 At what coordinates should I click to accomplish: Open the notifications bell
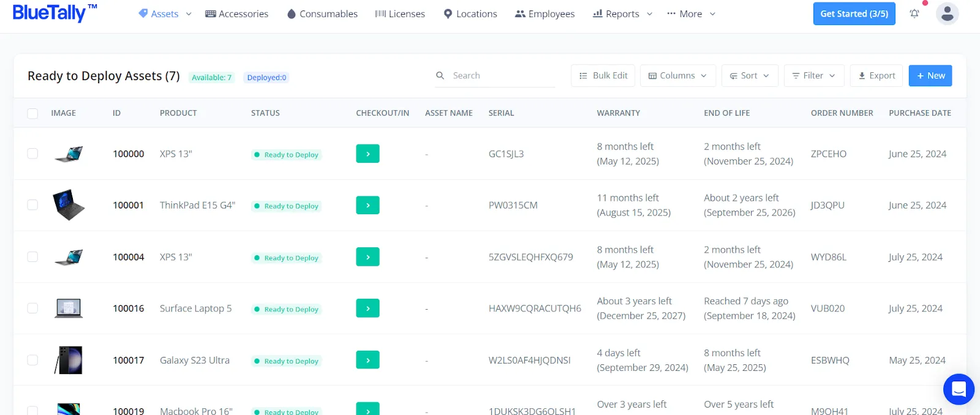tap(914, 13)
